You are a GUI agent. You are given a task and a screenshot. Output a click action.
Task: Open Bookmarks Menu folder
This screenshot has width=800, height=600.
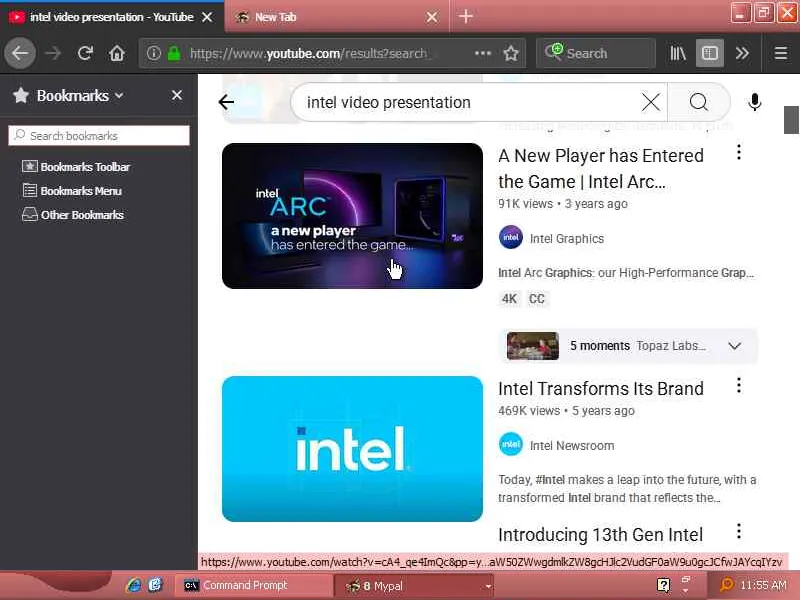(x=72, y=191)
